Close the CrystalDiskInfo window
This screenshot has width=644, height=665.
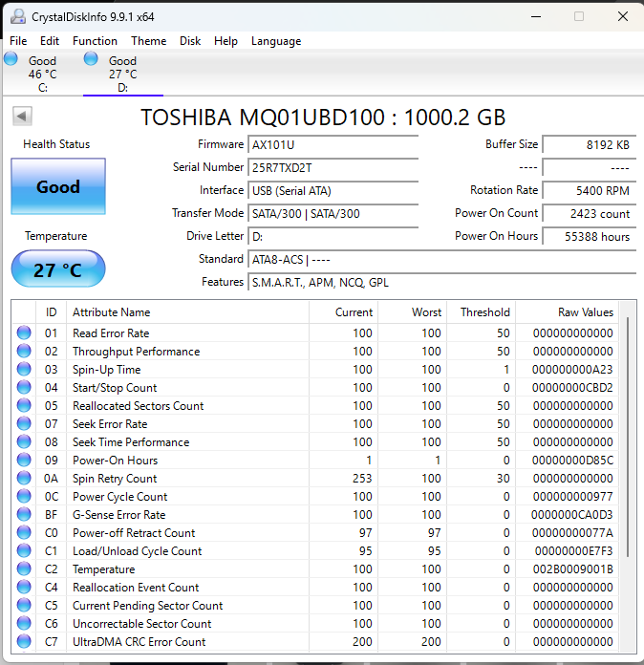pyautogui.click(x=623, y=16)
